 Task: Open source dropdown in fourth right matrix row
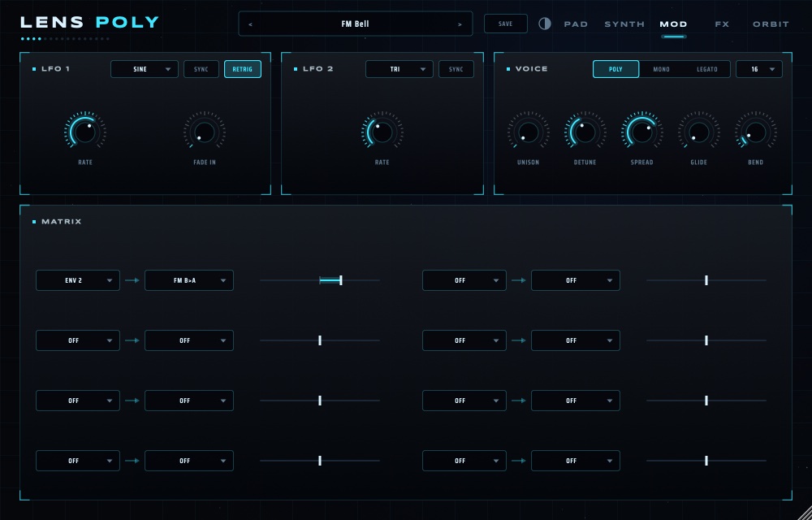tap(464, 461)
